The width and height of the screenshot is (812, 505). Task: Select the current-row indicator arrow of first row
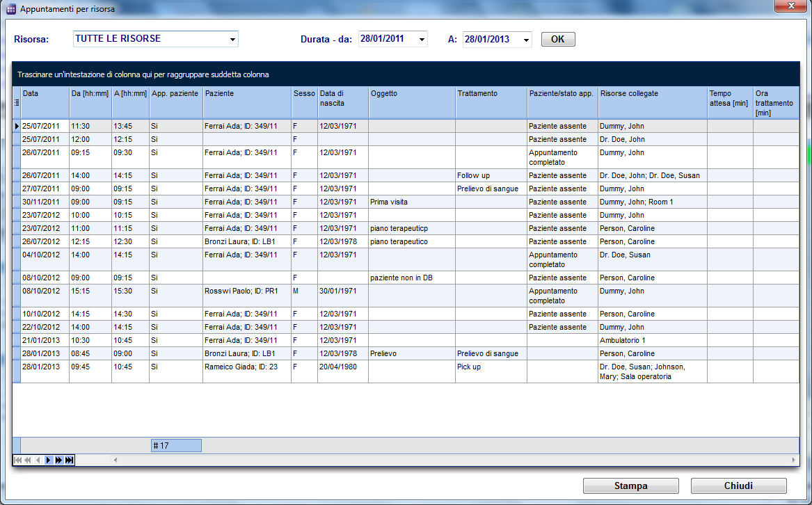click(17, 126)
